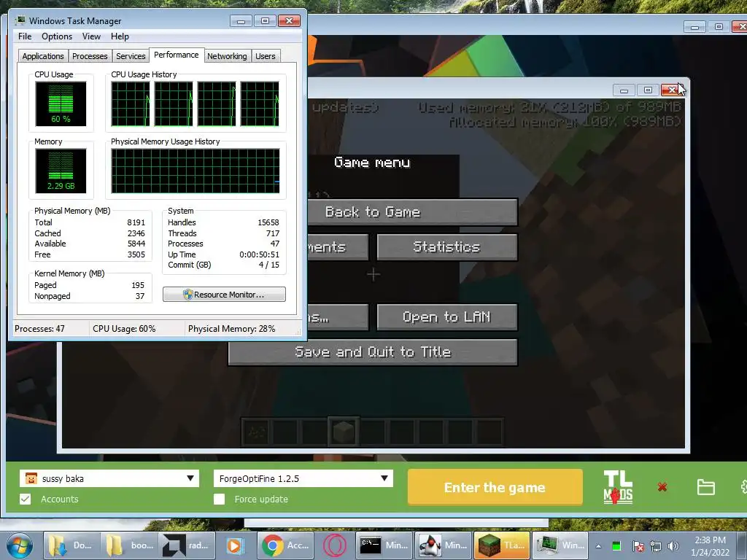The height and width of the screenshot is (560, 747).
Task: Open Resource Monitor
Action: tap(224, 295)
